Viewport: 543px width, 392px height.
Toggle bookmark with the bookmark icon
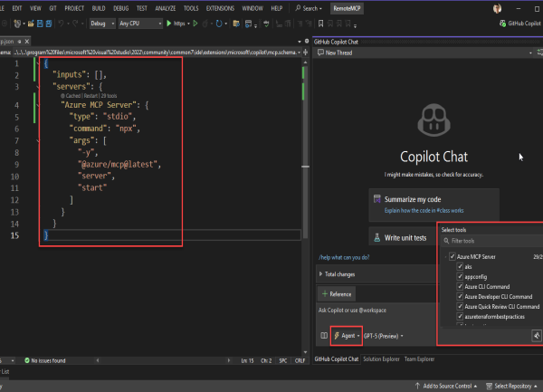(320, 24)
